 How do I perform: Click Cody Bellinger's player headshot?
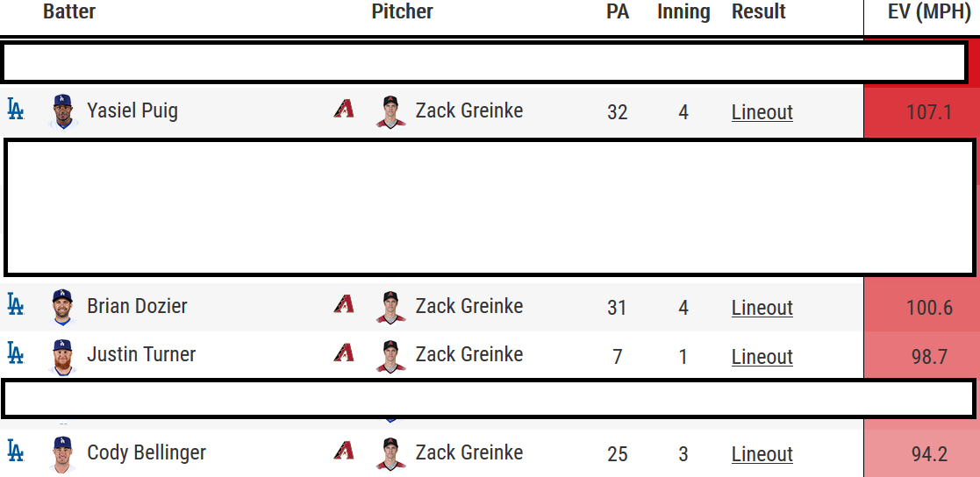[x=61, y=453]
